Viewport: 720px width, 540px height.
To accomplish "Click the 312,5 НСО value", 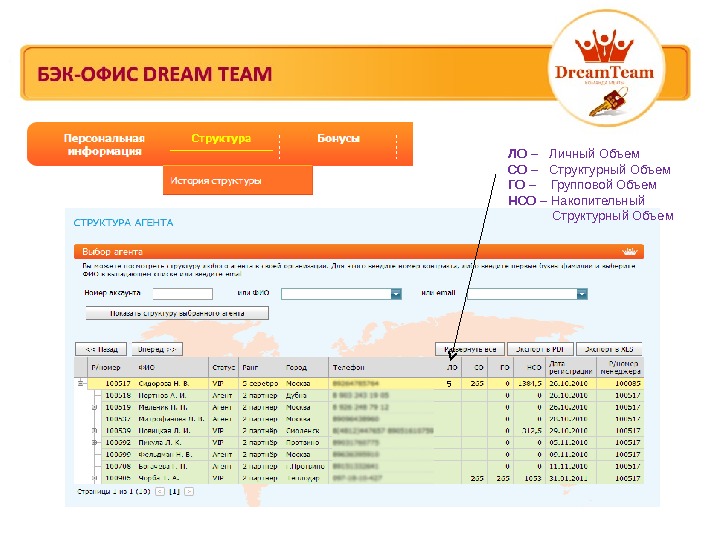I will point(532,431).
